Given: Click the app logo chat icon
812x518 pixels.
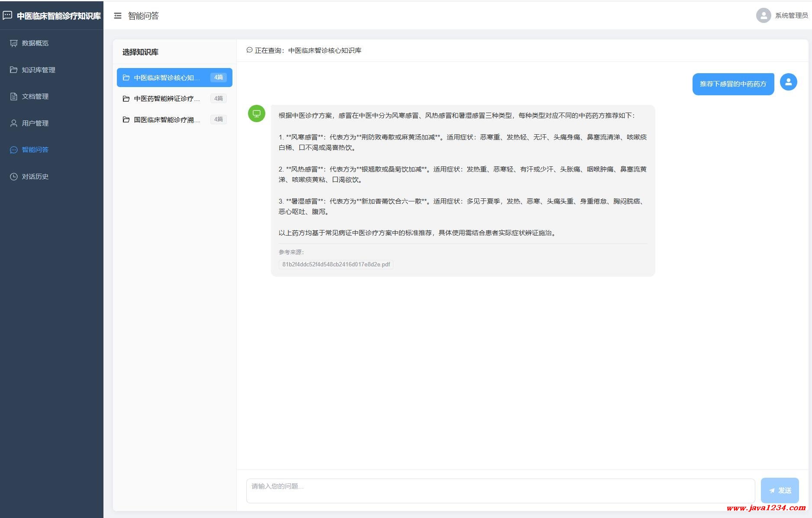Looking at the screenshot, I should [7, 16].
